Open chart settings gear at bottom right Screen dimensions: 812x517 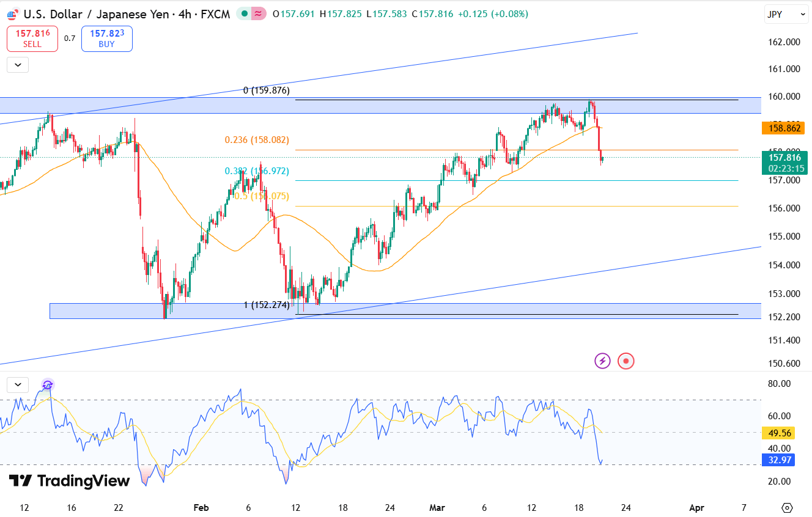pyautogui.click(x=787, y=508)
